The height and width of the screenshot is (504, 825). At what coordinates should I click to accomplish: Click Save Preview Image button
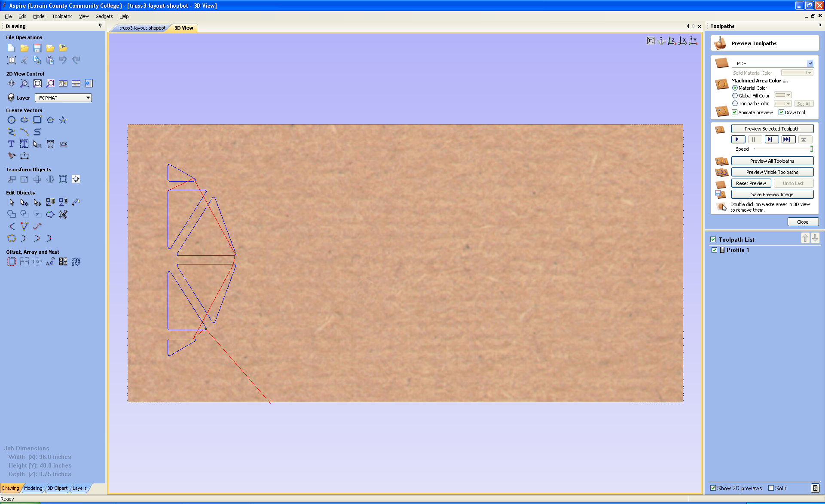pyautogui.click(x=772, y=194)
